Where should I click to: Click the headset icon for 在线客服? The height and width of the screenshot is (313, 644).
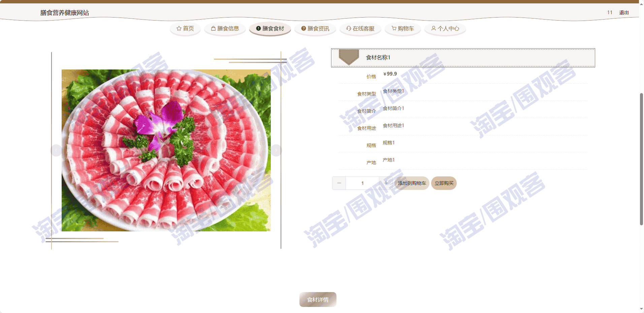349,29
